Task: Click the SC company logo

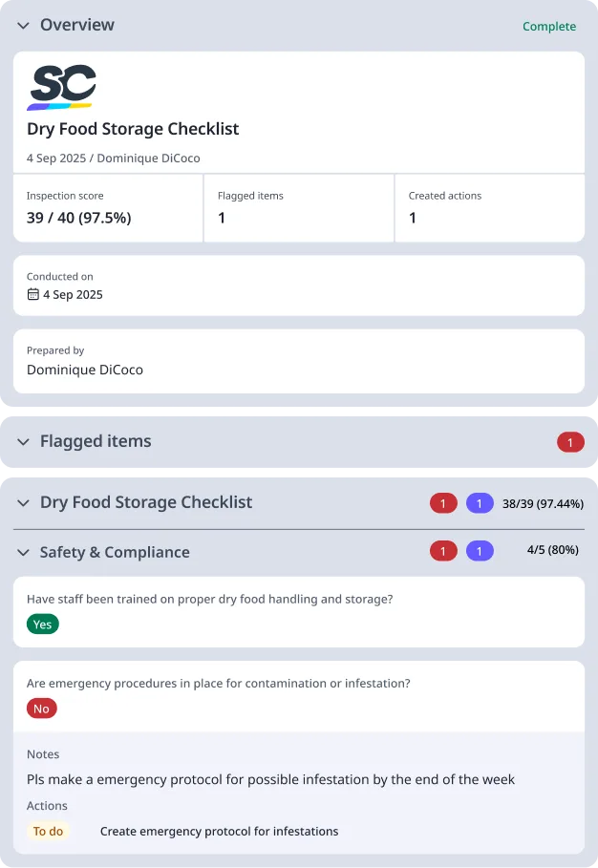Action: [63, 88]
